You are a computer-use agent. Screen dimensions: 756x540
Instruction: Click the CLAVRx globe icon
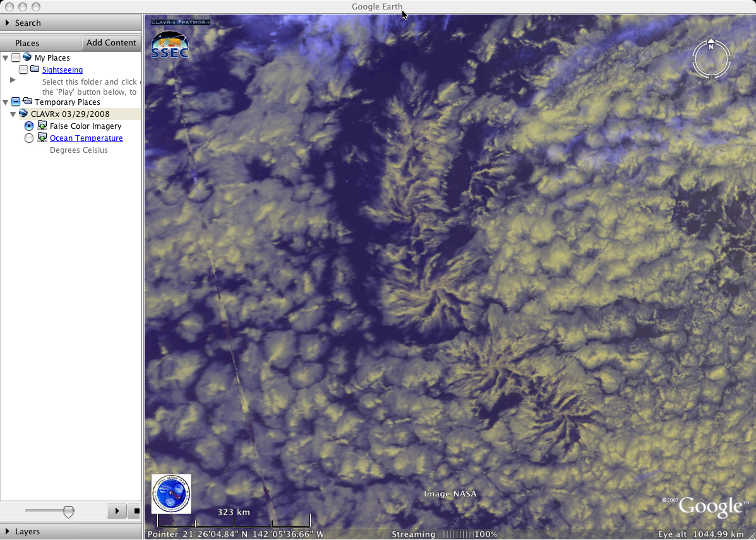tap(23, 114)
